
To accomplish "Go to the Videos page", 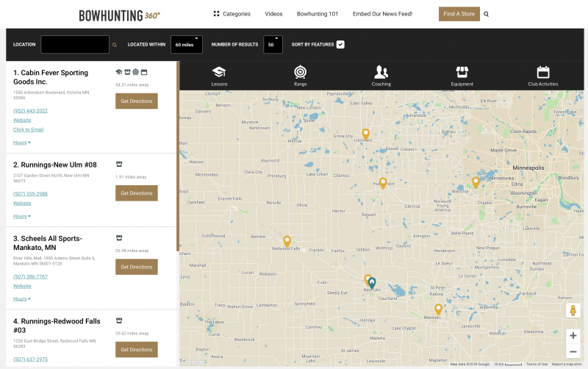I will 273,14.
